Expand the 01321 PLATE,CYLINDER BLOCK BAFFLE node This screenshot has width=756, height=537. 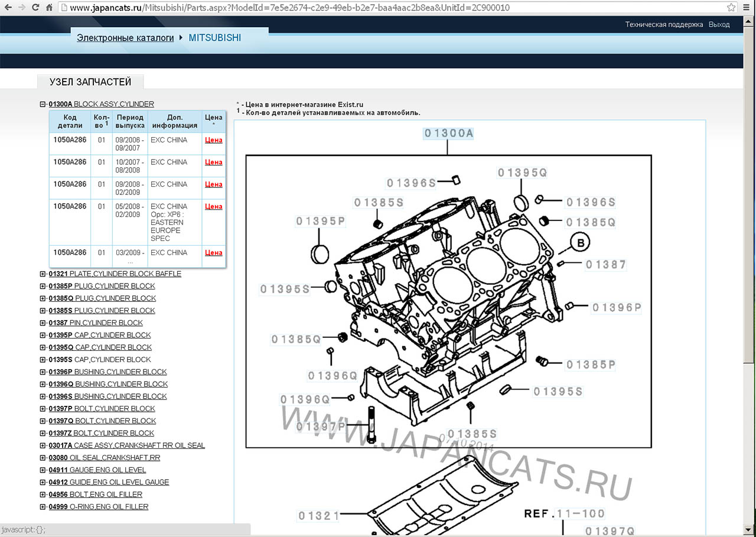click(x=43, y=274)
